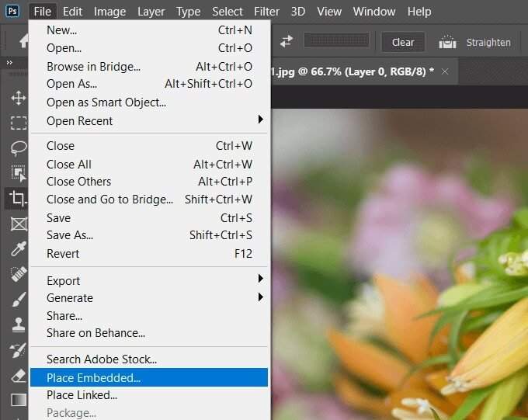
Task: Expand the toolbar with double-arrow icon
Action: point(9,63)
